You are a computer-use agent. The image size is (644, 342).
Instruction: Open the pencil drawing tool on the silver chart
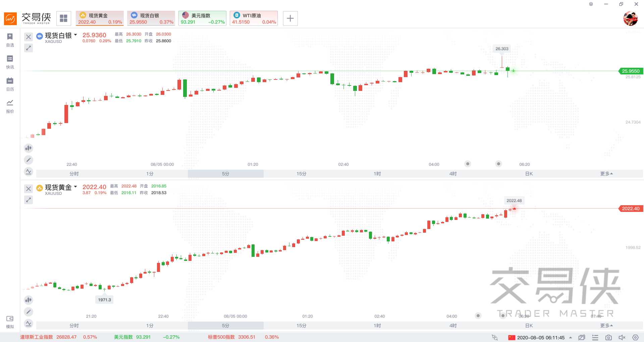pos(29,160)
